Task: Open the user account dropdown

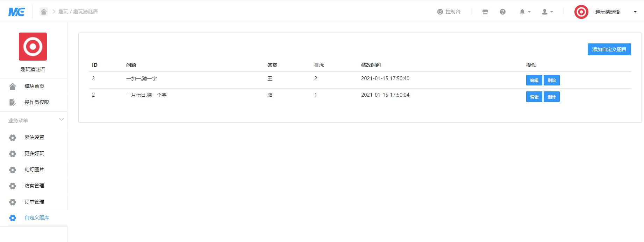Action: (x=547, y=12)
